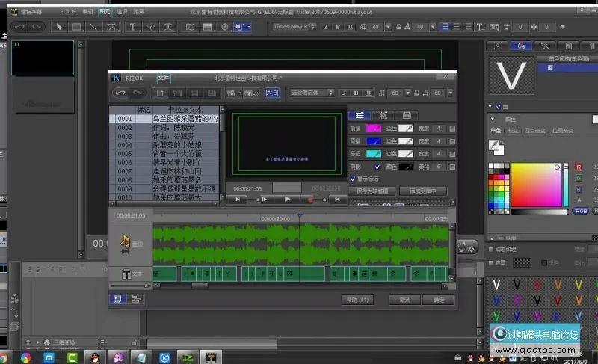The image size is (598, 364).
Task: Click the red record button under preview
Action: [311, 200]
